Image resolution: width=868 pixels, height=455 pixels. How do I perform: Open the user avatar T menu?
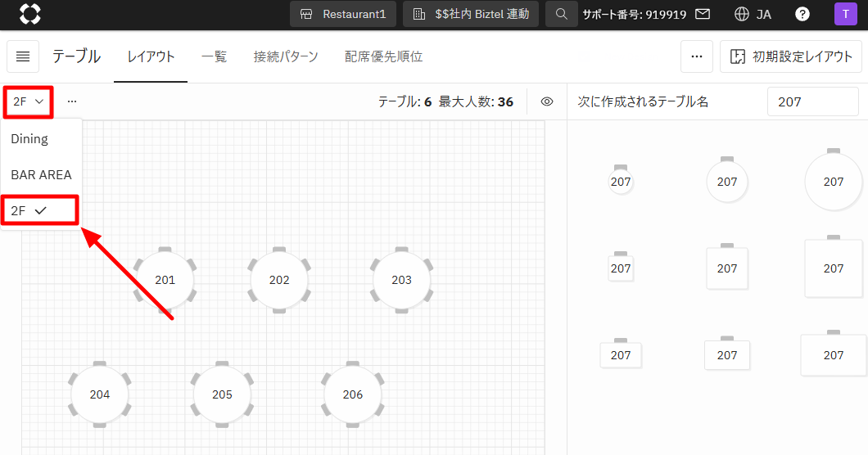845,14
